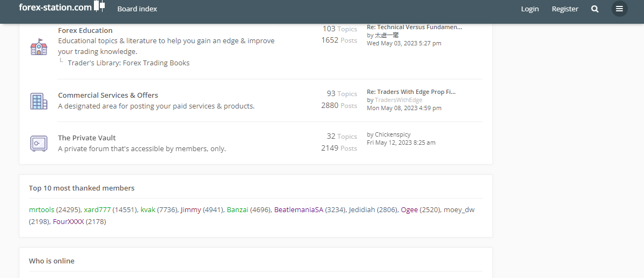Open the Board index menu item
This screenshot has height=278, width=644.
[x=137, y=9]
